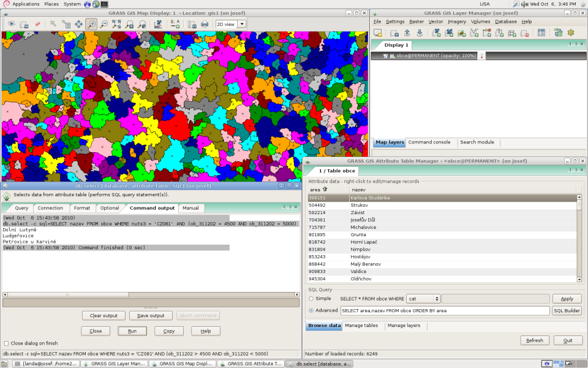Toggle the obce@PERMANENT layer checkbox
This screenshot has width=588, height=368.
coord(385,56)
